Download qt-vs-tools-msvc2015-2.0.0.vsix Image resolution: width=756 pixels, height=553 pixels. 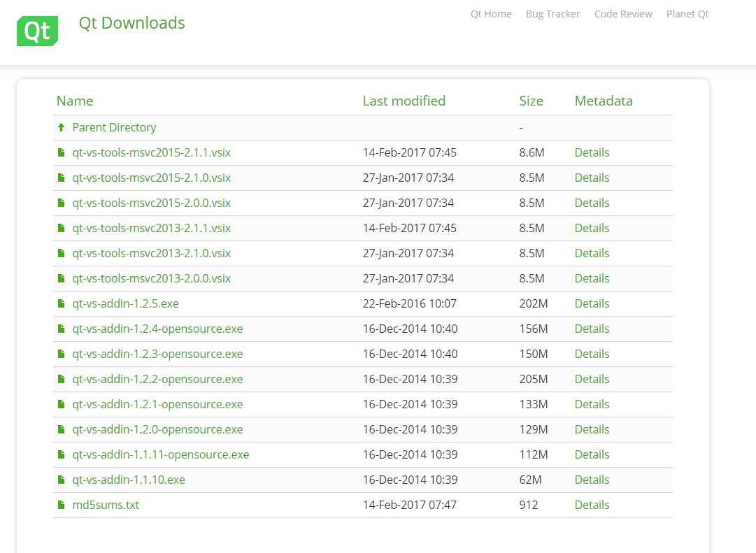tap(151, 203)
